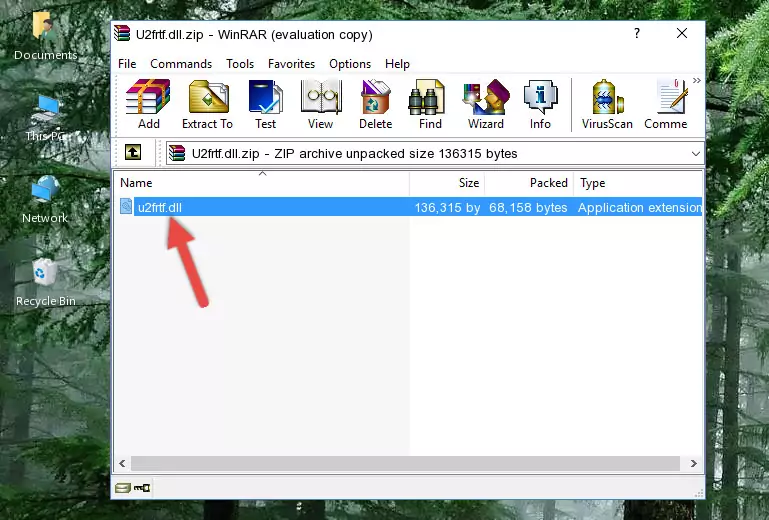Screen dimensions: 769x520
Task: Close the WinRAR window
Action: pyautogui.click(x=682, y=33)
